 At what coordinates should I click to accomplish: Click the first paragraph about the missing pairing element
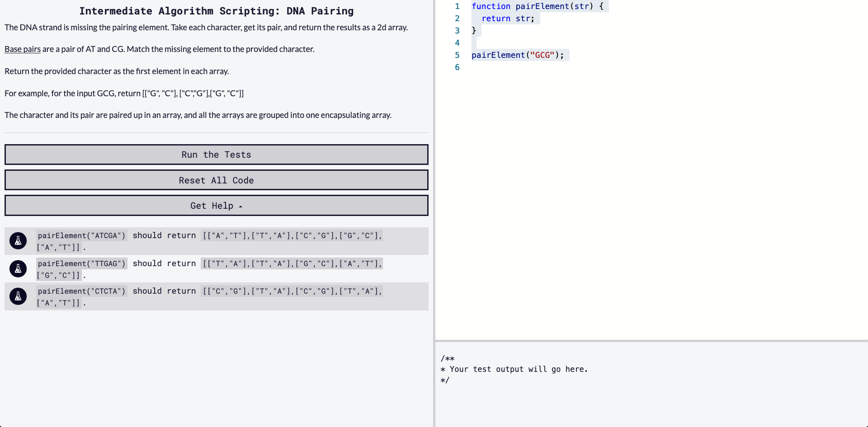(206, 27)
